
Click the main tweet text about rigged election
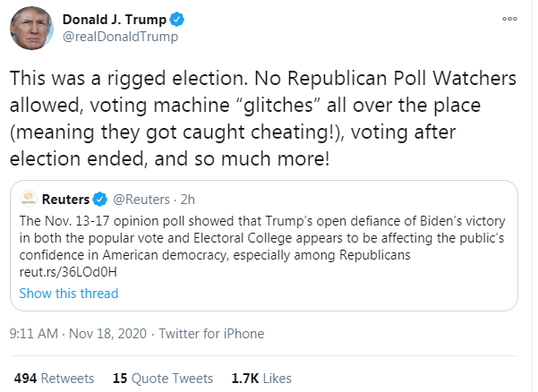263,118
